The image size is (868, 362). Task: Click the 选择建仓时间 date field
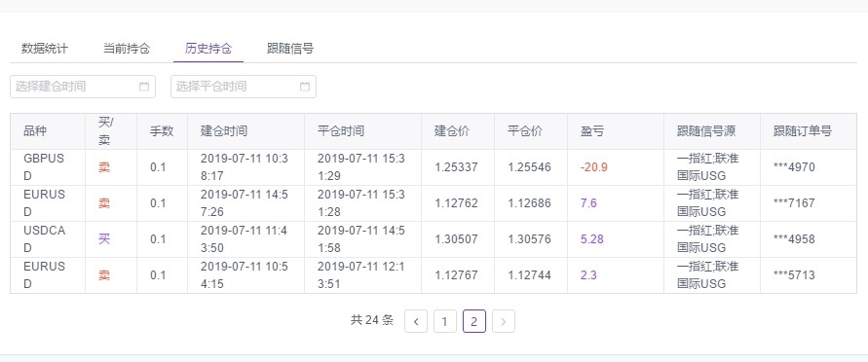[x=83, y=87]
